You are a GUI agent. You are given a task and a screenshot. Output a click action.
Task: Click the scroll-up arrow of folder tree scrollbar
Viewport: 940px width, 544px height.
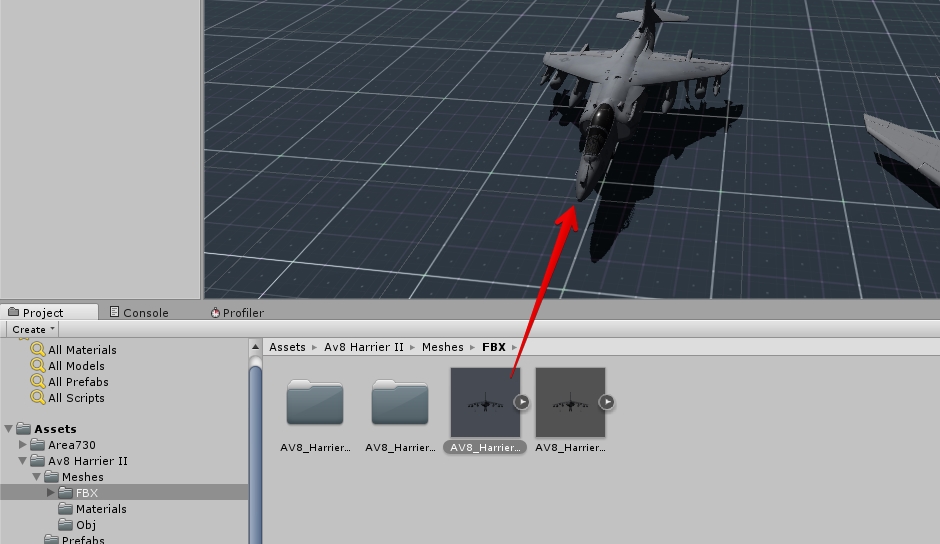click(x=255, y=347)
